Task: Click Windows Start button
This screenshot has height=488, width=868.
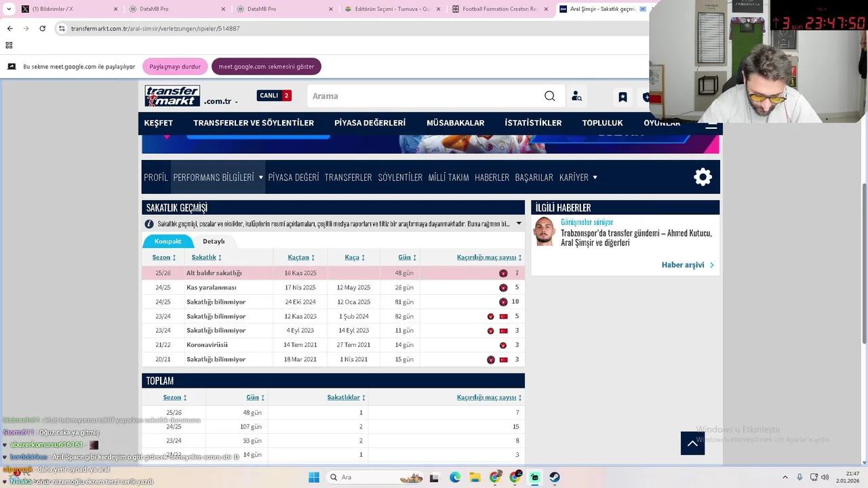Action: click(314, 477)
